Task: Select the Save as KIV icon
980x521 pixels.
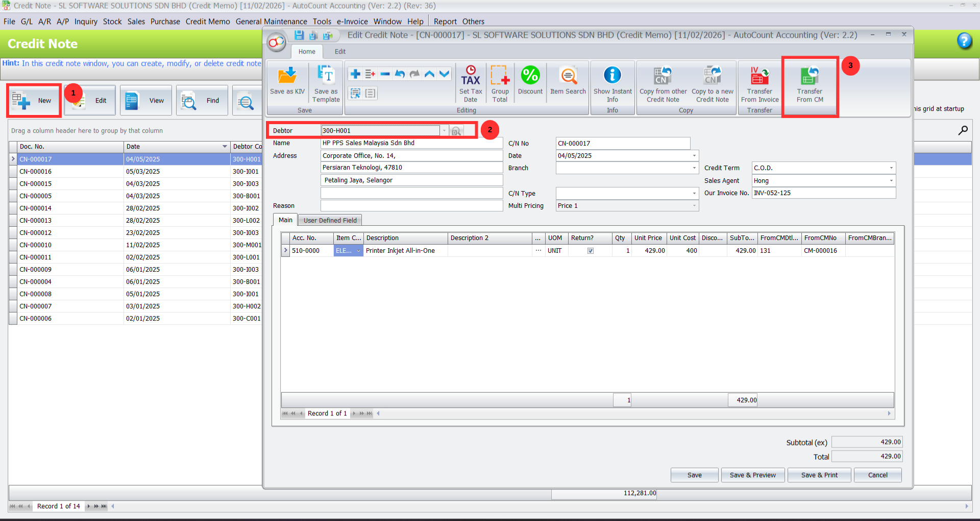Action: (287, 82)
